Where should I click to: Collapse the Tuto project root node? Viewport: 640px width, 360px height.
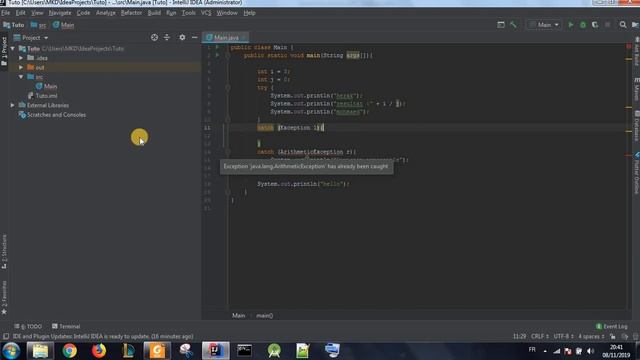(13, 49)
